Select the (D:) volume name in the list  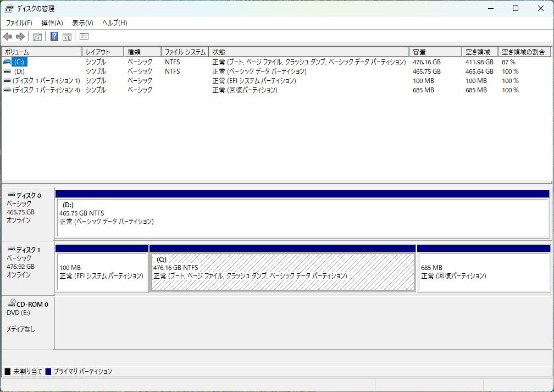19,71
